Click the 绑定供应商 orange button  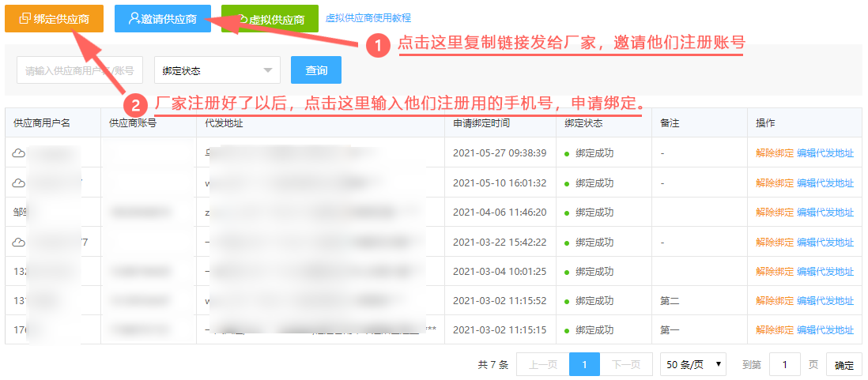pyautogui.click(x=54, y=19)
